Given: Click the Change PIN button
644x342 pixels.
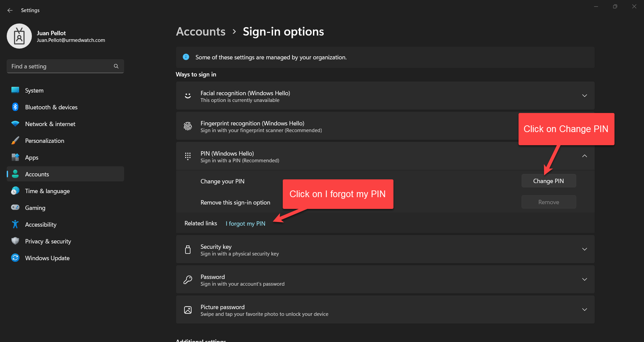Looking at the screenshot, I should (548, 181).
